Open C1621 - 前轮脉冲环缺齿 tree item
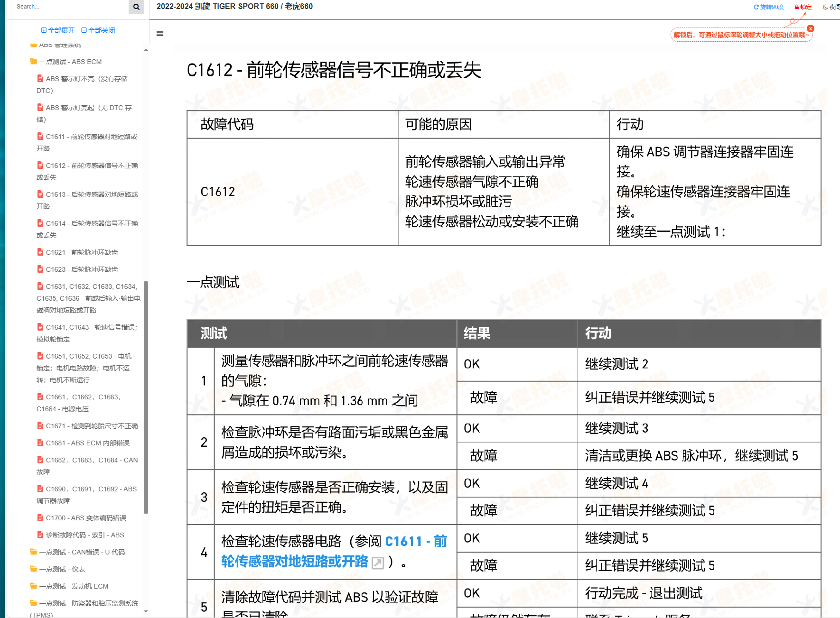This screenshot has height=618, width=840. 77,252
